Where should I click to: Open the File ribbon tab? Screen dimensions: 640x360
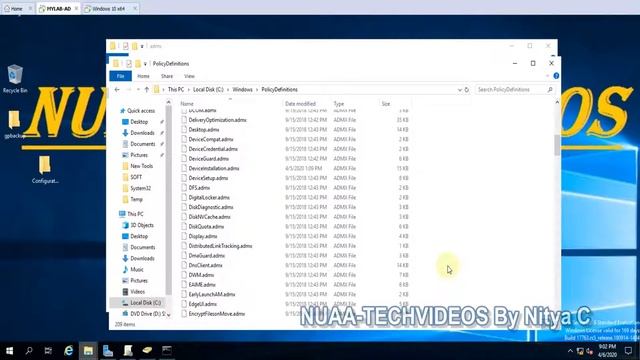tap(120, 76)
